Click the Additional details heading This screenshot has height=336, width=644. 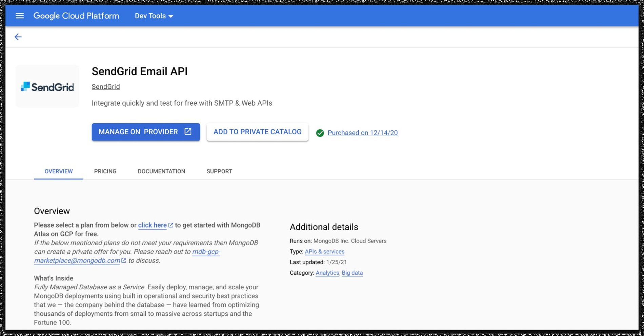[324, 227]
